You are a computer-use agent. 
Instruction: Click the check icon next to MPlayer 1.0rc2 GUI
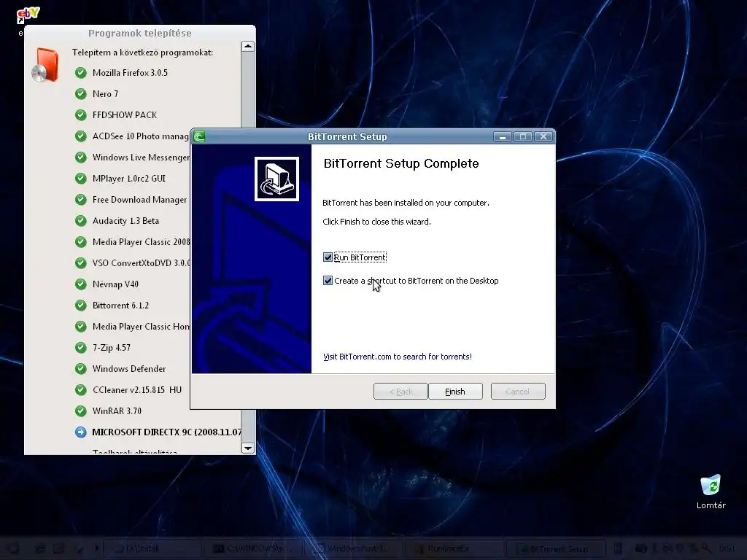[x=80, y=179]
